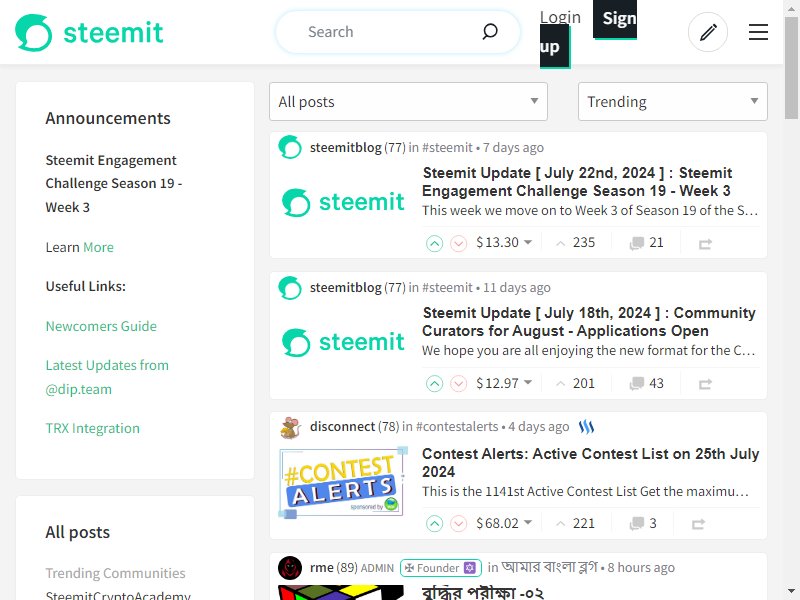The height and width of the screenshot is (600, 800).
Task: Click the Sign up button
Action: [x=614, y=19]
